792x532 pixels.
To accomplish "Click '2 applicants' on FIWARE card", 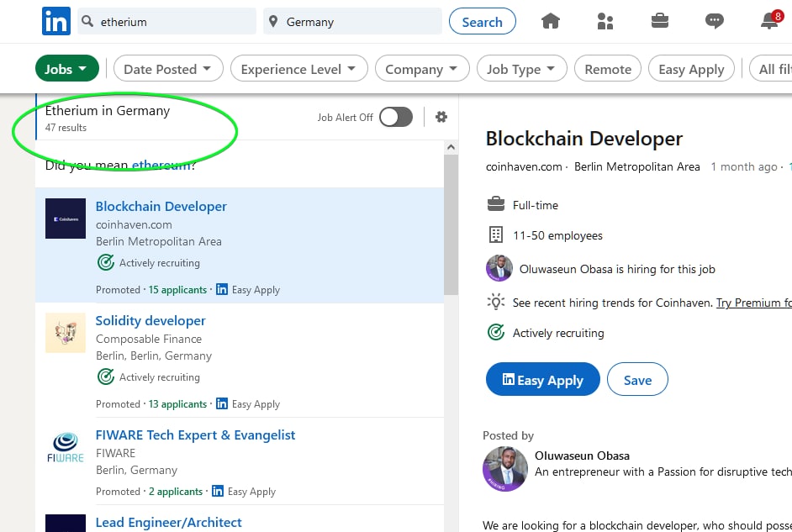I will [x=176, y=491].
